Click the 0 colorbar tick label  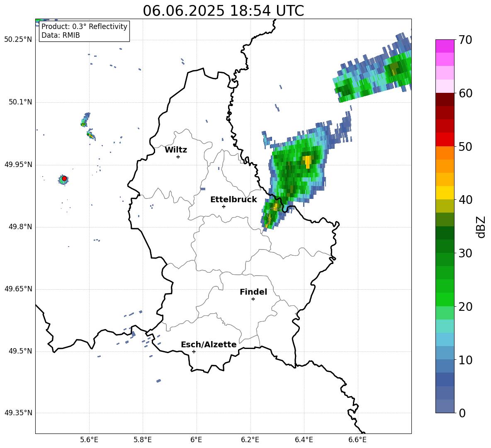[x=462, y=413]
